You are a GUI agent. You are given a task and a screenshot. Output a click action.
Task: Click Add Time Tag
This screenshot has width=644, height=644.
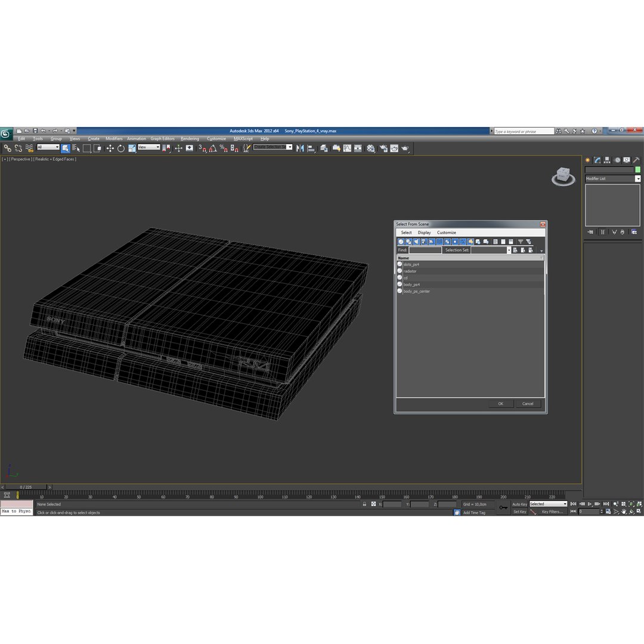coord(475,513)
